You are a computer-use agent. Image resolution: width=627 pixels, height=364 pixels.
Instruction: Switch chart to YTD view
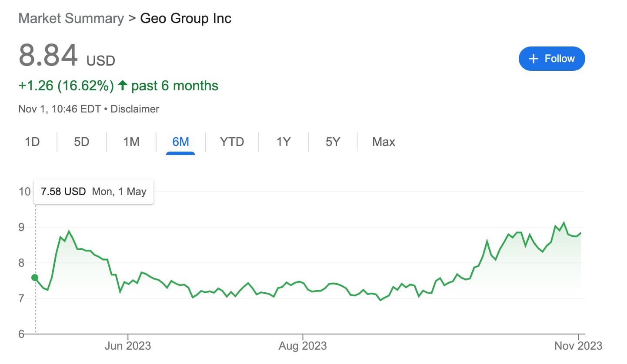(x=232, y=142)
